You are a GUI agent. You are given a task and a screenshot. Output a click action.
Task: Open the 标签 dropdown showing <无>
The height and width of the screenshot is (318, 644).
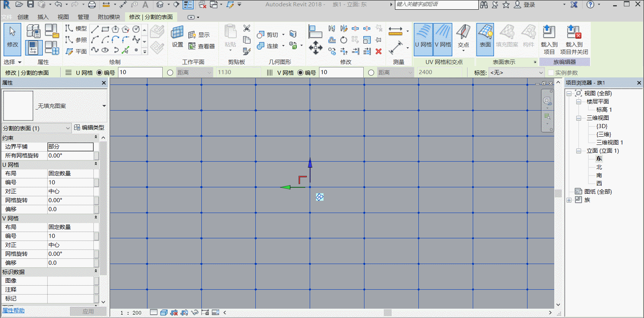[517, 73]
